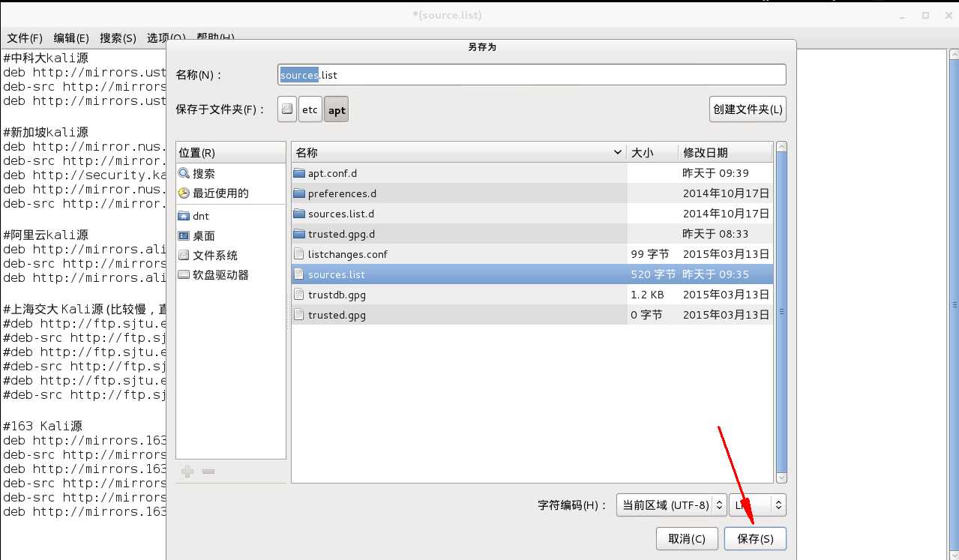Select the dnt home folder in sidebar
The width and height of the screenshot is (959, 560).
231,216
